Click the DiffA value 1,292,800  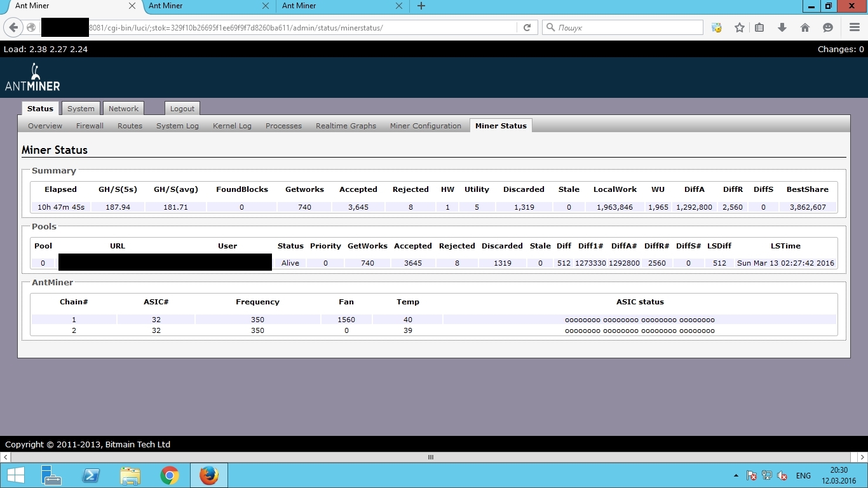pyautogui.click(x=695, y=207)
